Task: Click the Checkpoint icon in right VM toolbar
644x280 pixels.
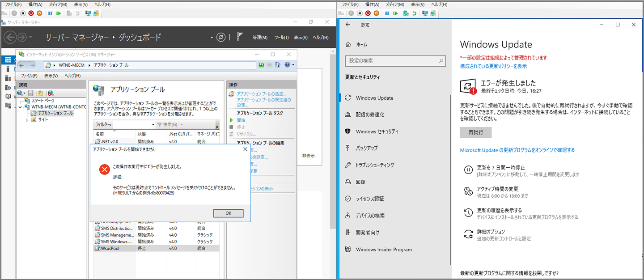Action: 406,13
